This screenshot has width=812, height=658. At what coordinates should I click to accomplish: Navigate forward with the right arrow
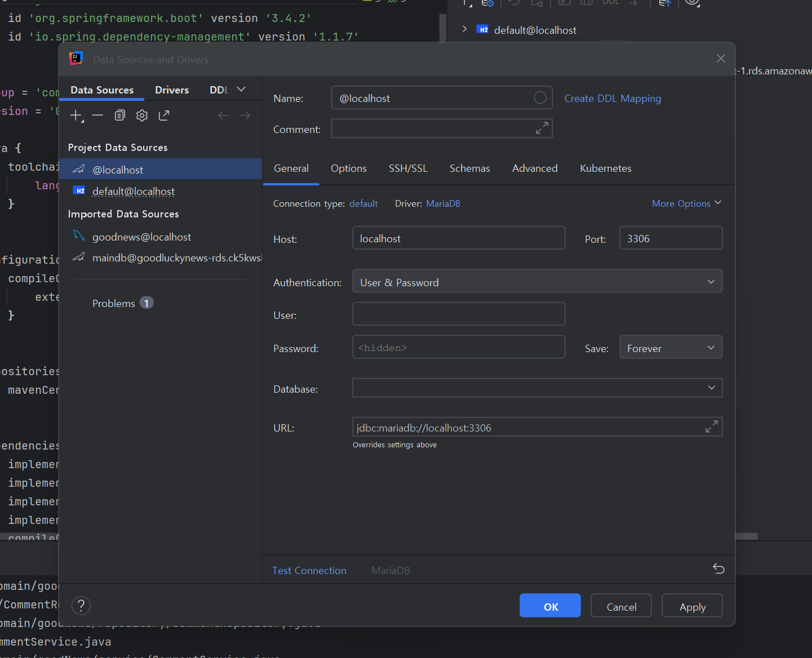pyautogui.click(x=245, y=115)
